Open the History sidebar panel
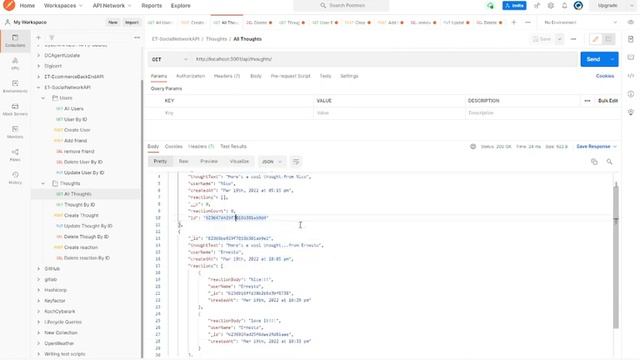Image resolution: width=640 pixels, height=360 pixels. [15, 178]
